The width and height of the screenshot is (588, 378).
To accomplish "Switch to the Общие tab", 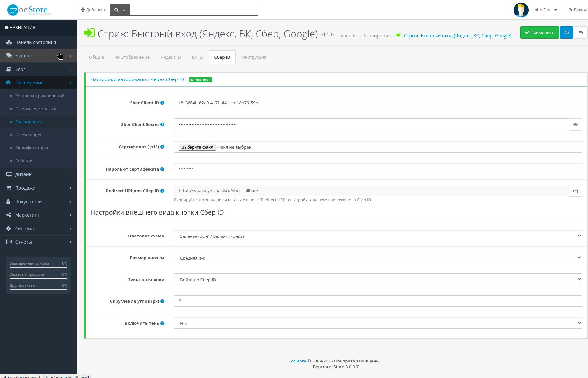I will [96, 57].
